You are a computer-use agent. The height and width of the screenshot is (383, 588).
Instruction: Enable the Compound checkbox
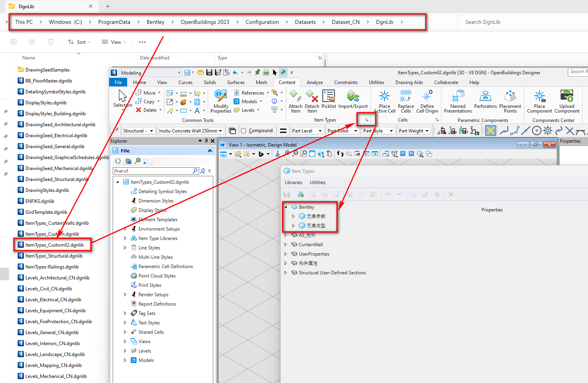[244, 131]
